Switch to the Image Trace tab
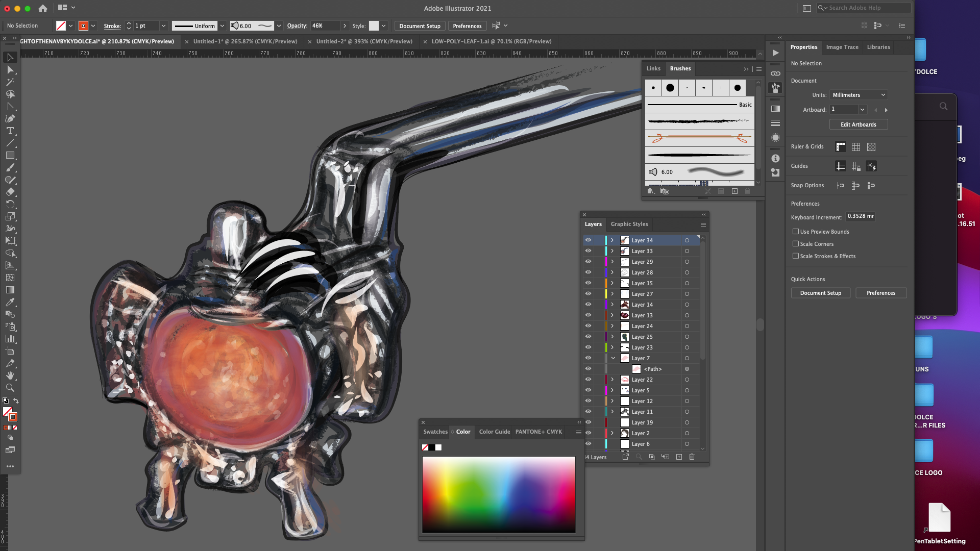This screenshot has height=551, width=980. click(842, 47)
